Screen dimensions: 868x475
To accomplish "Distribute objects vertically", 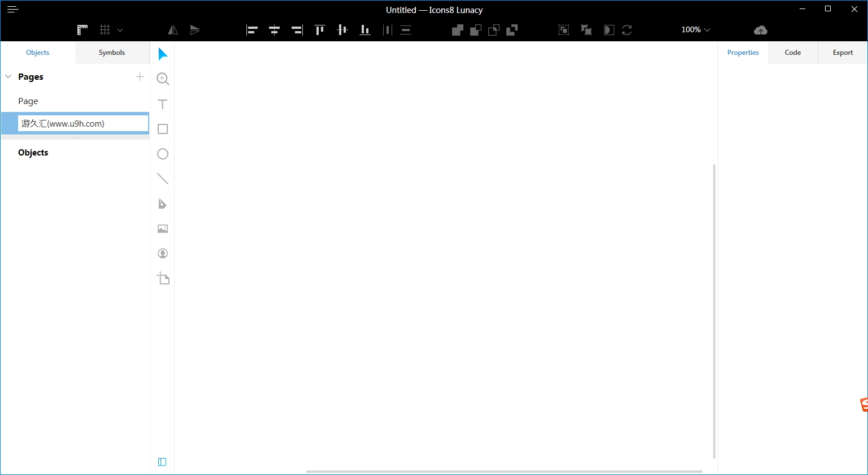I will click(x=406, y=30).
